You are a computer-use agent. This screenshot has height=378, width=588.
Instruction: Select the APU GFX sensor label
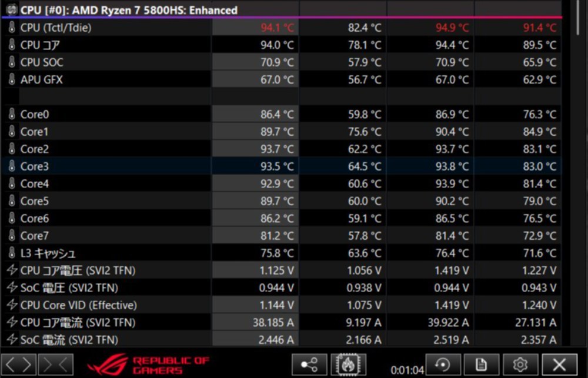click(42, 79)
